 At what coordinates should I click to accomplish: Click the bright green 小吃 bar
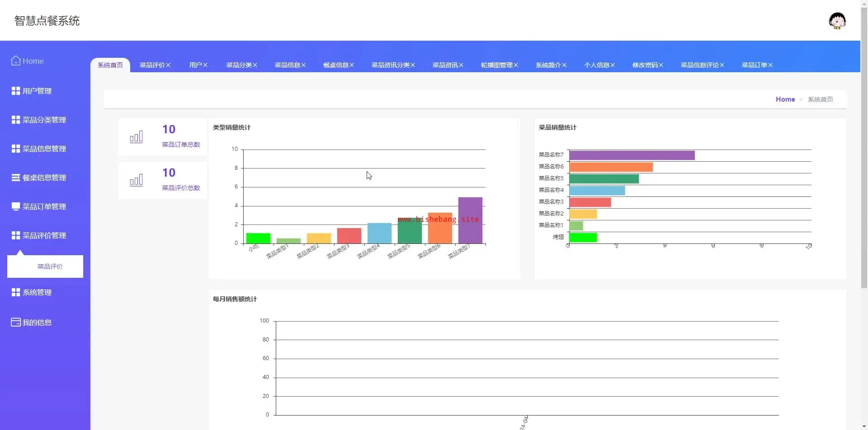click(x=258, y=238)
